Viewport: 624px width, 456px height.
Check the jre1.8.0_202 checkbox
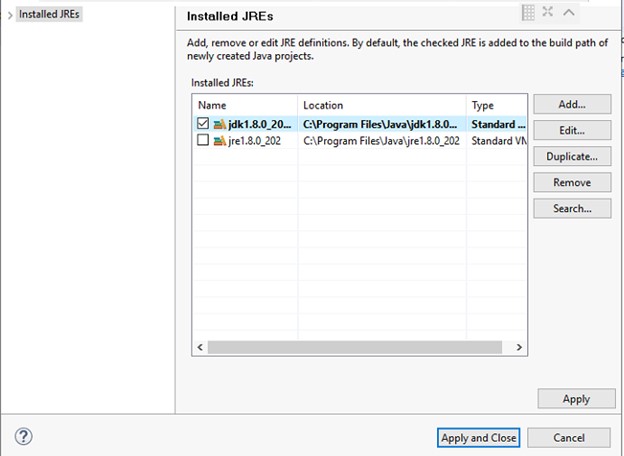[203, 141]
